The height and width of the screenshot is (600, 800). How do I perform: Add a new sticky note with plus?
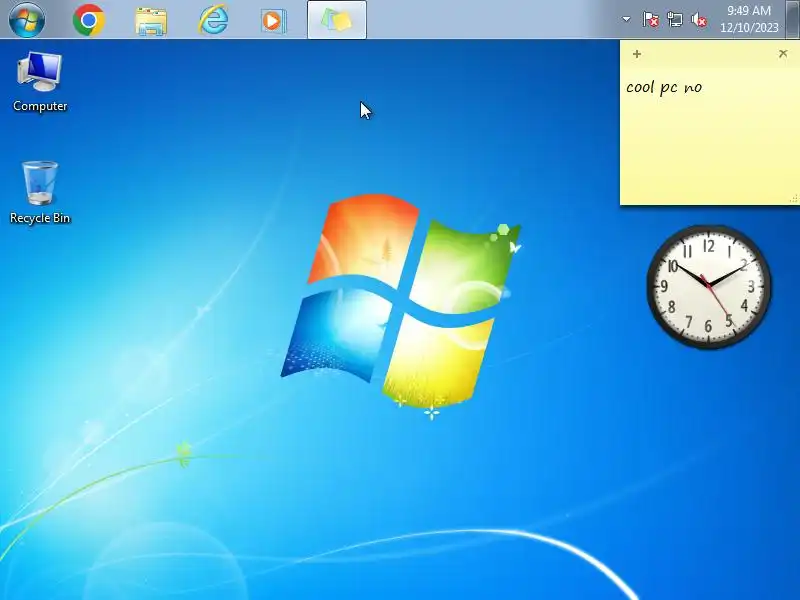(x=637, y=54)
